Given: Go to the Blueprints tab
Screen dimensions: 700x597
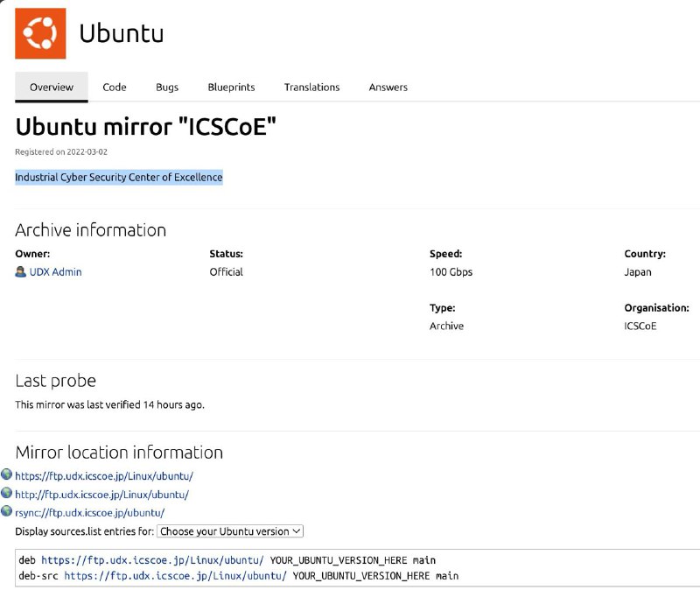Looking at the screenshot, I should tap(231, 87).
